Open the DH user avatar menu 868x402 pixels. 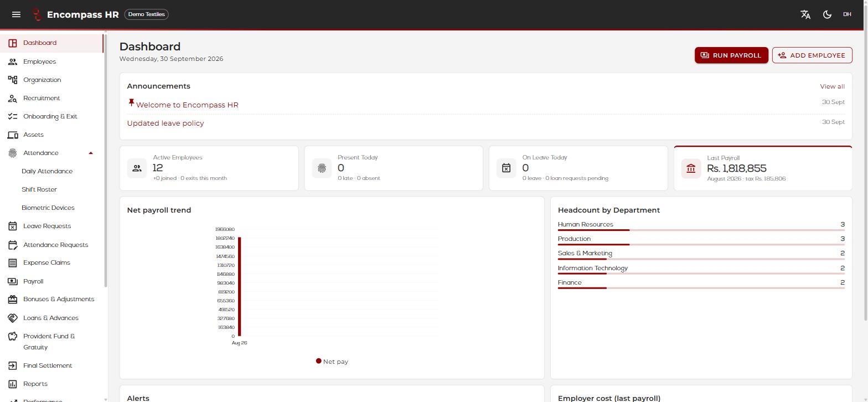coord(847,14)
